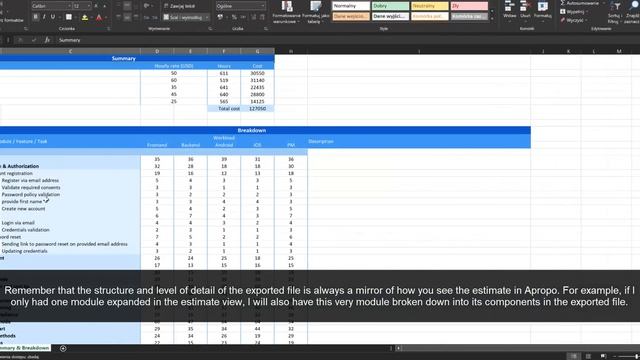640x360 pixels.
Task: Select the Summary & Breakdown sheet tab
Action: (x=25, y=348)
